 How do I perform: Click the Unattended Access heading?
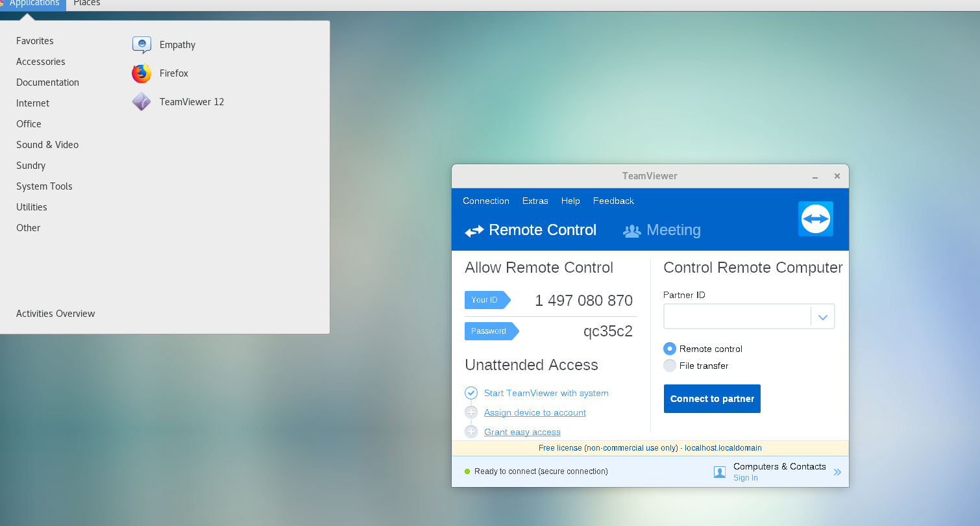pos(532,365)
